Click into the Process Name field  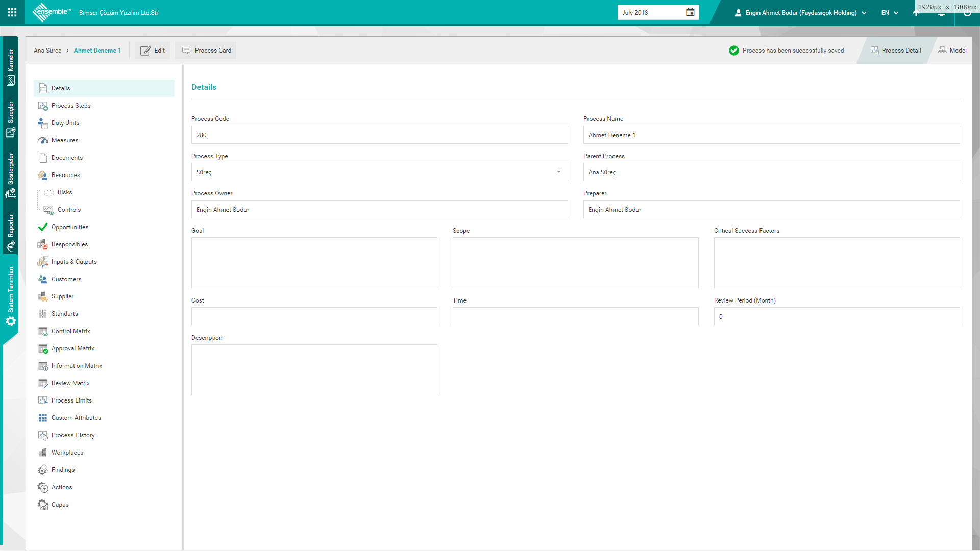(x=771, y=135)
